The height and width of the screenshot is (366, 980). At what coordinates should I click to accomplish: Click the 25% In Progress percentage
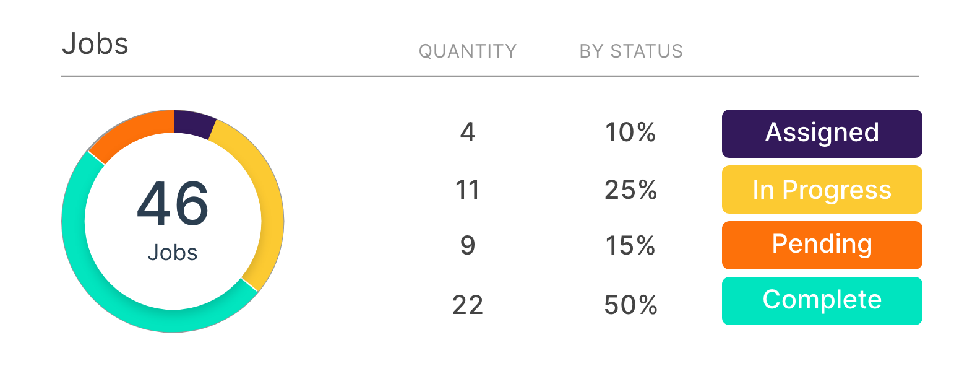tap(630, 190)
